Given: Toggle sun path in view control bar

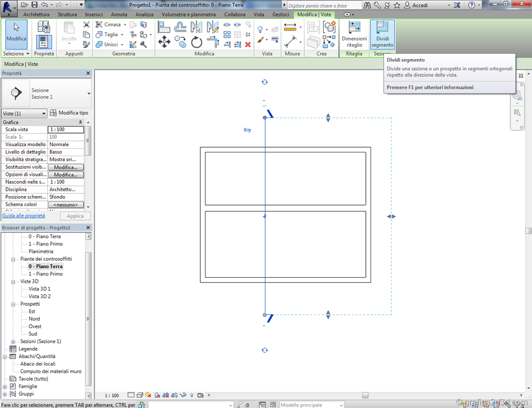Looking at the screenshot, I should [x=148, y=395].
